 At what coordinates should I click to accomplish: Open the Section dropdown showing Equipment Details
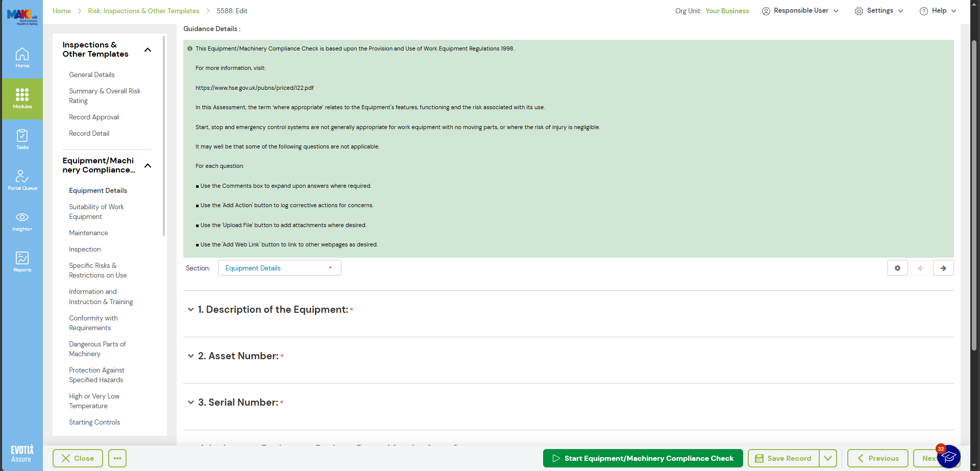click(x=279, y=268)
